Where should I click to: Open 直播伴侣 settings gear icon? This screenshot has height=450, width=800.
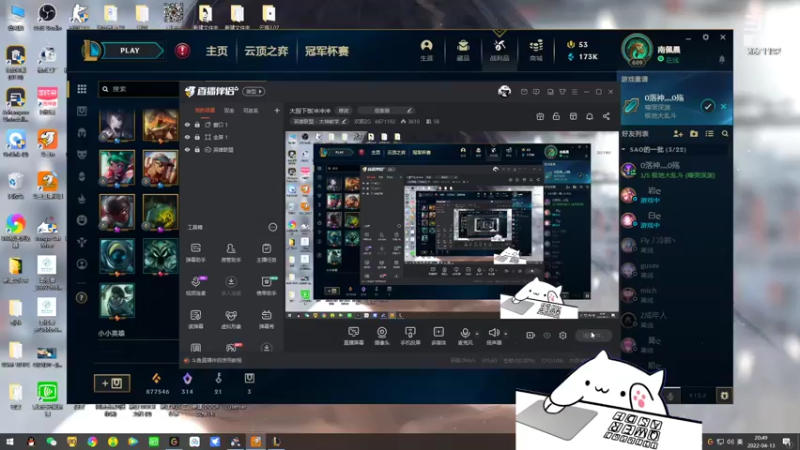(x=563, y=335)
